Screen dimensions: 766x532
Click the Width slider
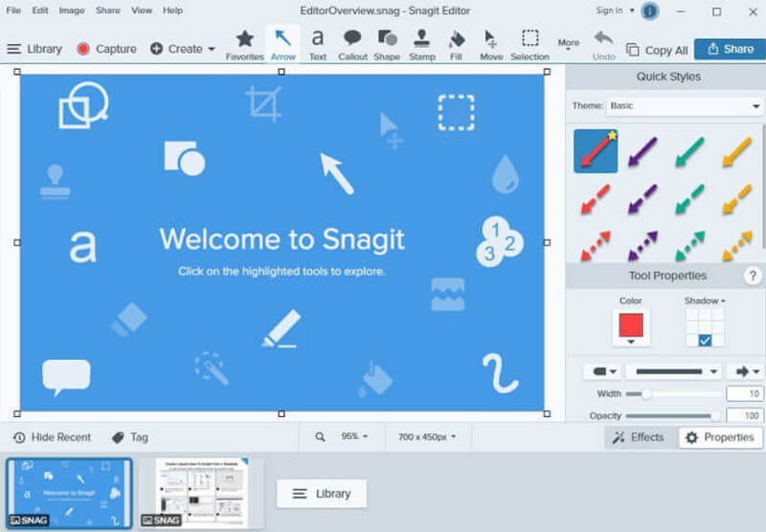point(673,394)
